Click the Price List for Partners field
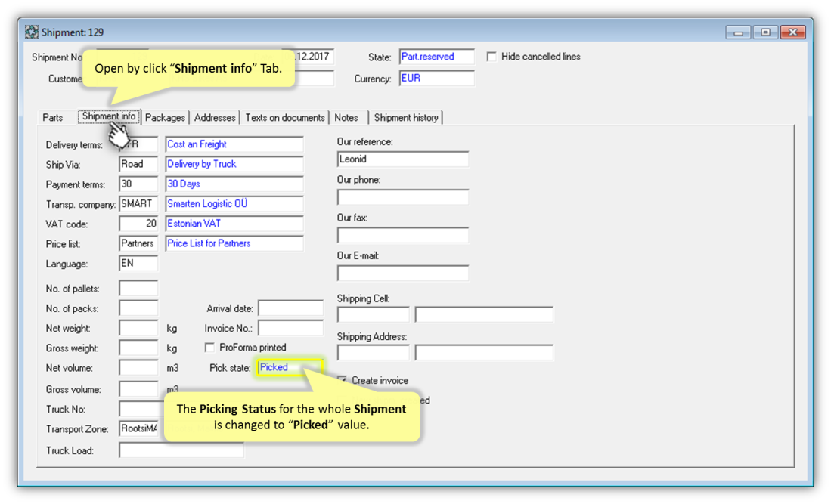Viewport: 831px width, 504px height. click(234, 243)
